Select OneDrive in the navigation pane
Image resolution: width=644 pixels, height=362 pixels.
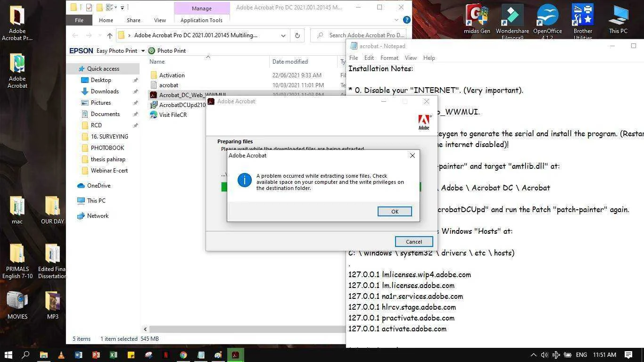(99, 186)
